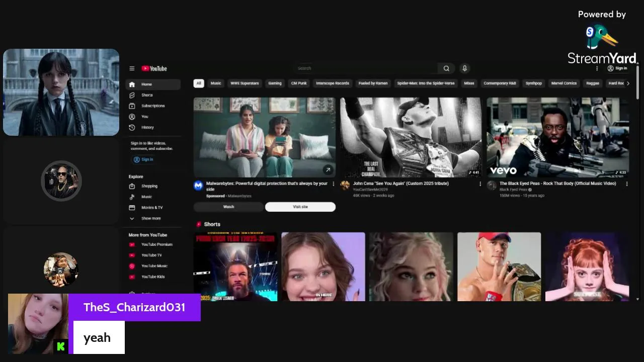The image size is (644, 362).
Task: Click the Home icon in sidebar
Action: [132, 84]
